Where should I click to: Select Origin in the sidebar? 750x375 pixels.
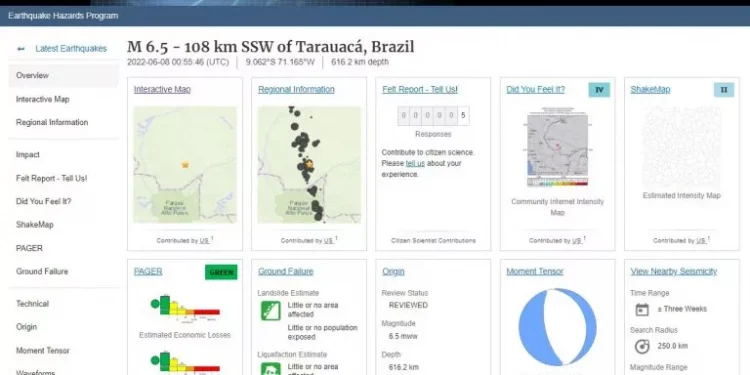point(26,327)
